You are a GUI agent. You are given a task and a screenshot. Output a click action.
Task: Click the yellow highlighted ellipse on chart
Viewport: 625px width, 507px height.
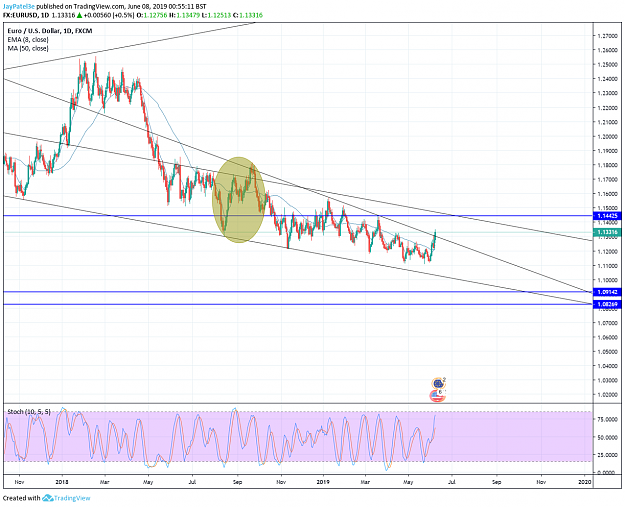pos(238,199)
